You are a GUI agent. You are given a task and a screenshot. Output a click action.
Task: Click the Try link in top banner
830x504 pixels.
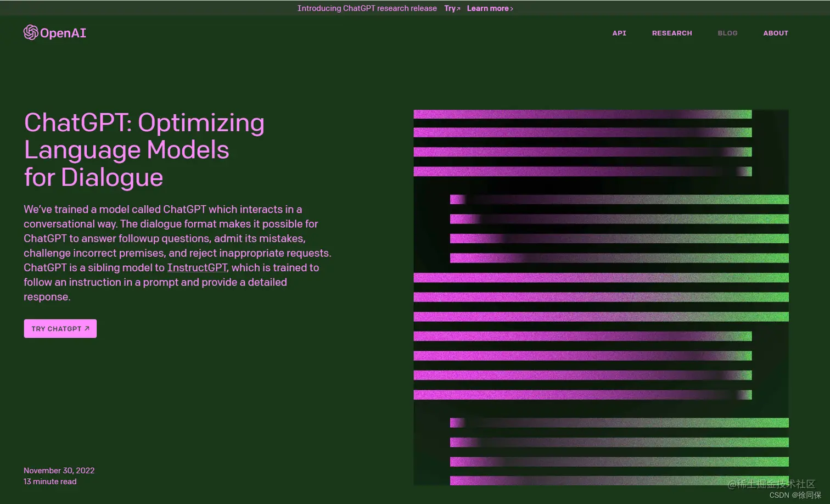point(452,8)
